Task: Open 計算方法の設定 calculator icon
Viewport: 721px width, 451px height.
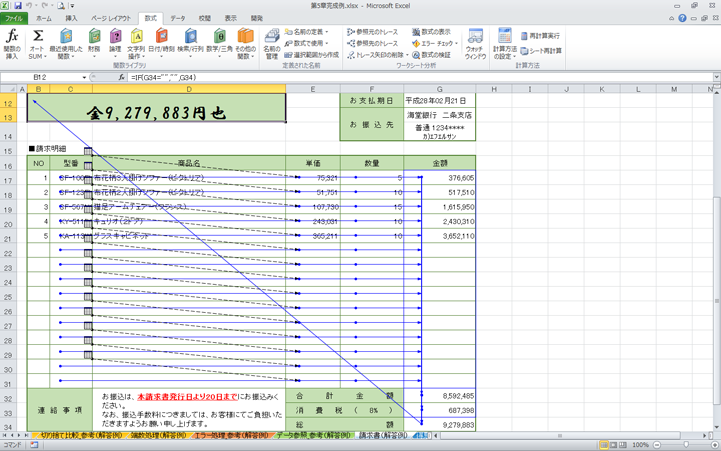Action: [505, 36]
